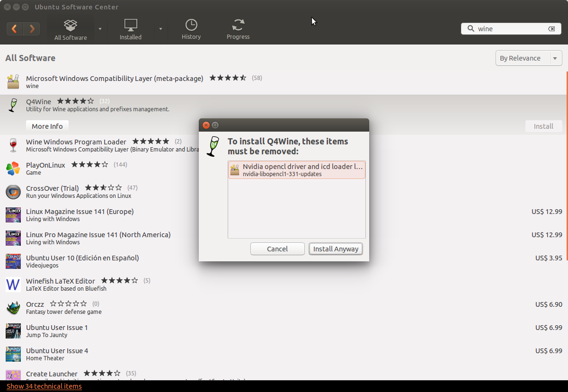Click the Wine Windows Program Loader icon
568x392 pixels.
pos(13,145)
